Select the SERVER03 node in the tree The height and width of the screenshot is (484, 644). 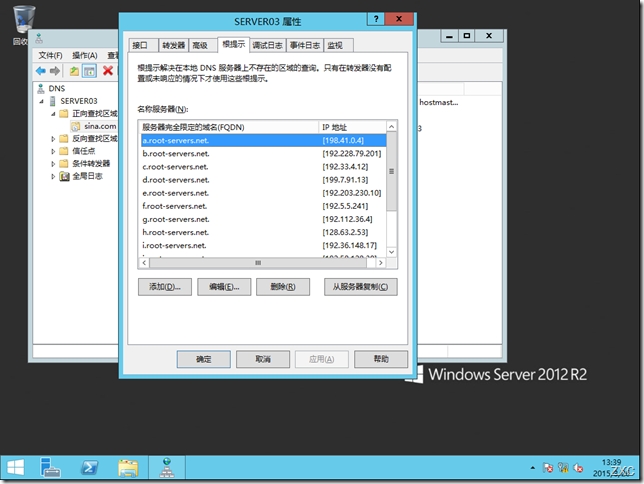pyautogui.click(x=78, y=101)
